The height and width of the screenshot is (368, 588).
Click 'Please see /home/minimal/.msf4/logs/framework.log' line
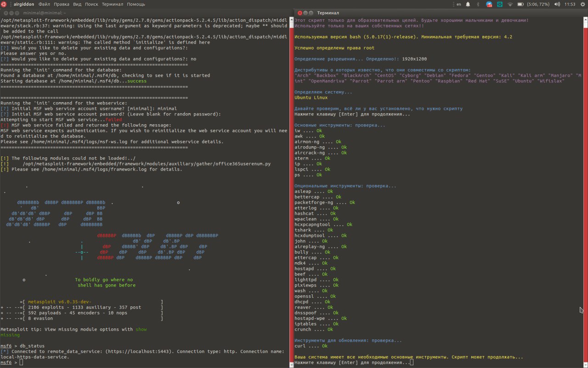[91, 169]
